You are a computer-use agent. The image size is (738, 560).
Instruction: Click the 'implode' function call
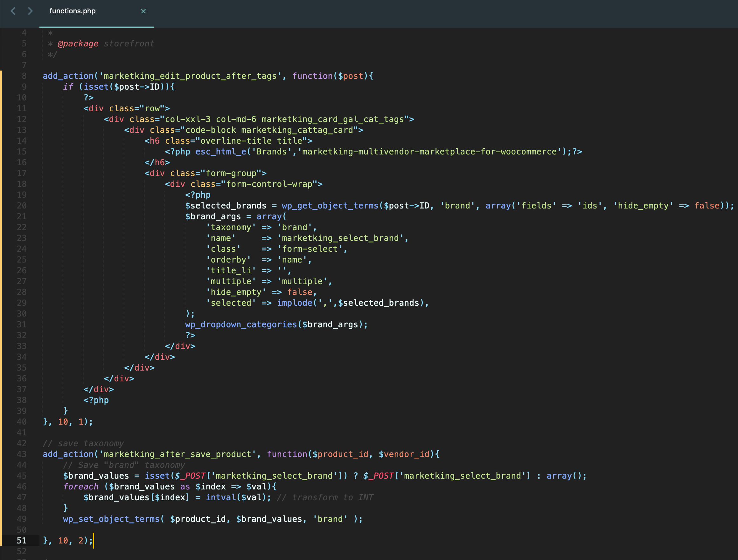point(295,303)
